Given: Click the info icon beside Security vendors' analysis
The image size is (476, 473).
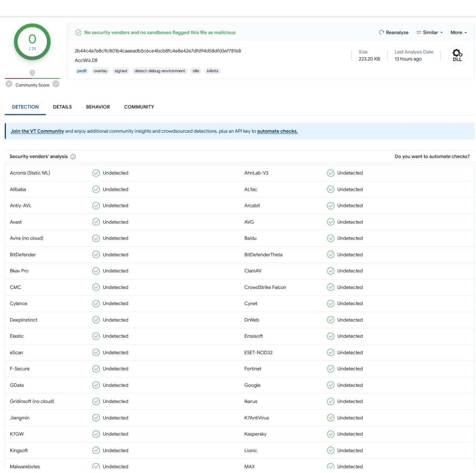Looking at the screenshot, I should pyautogui.click(x=73, y=156).
